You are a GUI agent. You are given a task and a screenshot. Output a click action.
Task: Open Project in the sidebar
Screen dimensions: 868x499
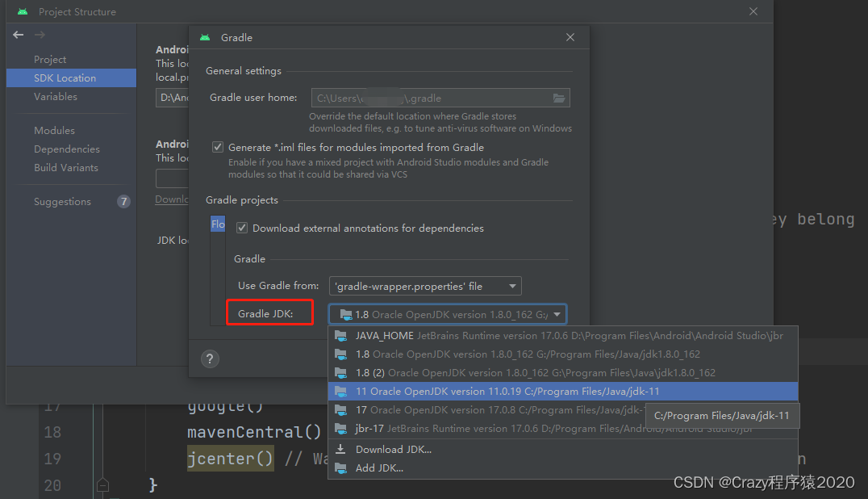(50, 59)
